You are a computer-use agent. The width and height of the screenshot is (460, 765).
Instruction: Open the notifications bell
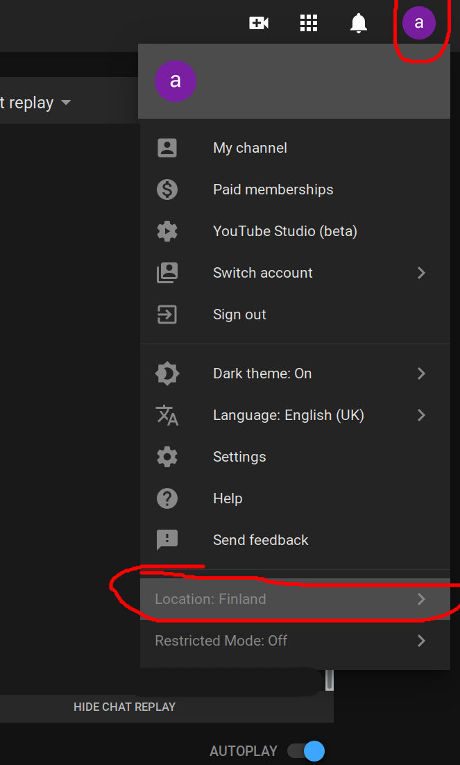[359, 23]
